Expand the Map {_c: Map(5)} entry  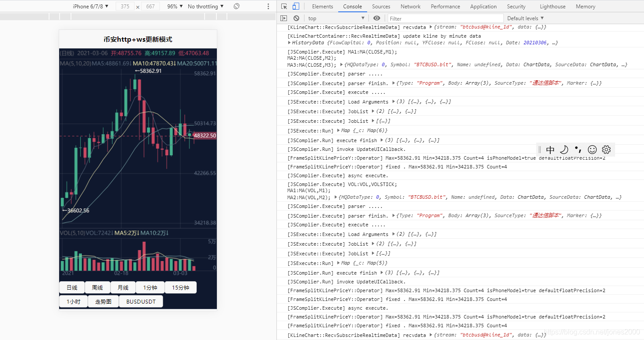pyautogui.click(x=338, y=263)
